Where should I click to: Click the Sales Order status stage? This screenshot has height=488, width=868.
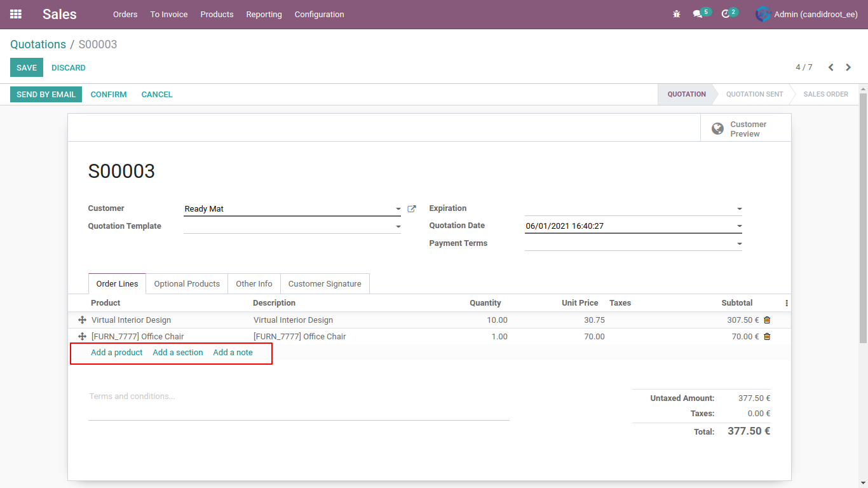(x=825, y=94)
